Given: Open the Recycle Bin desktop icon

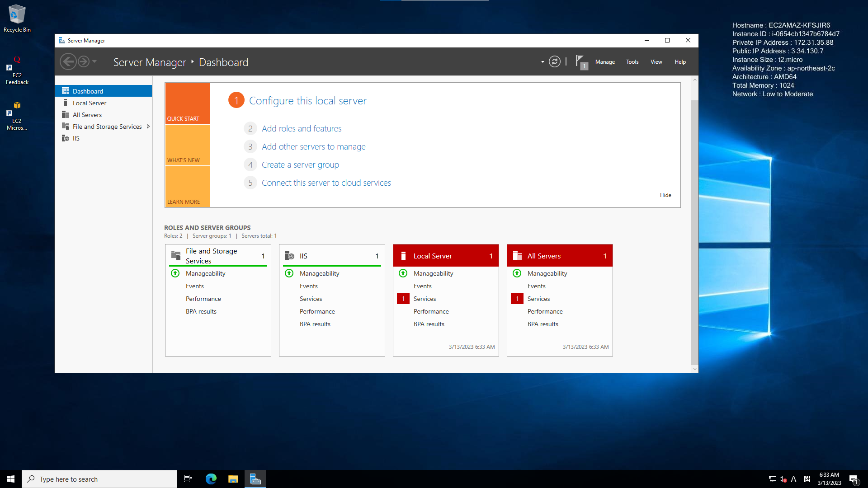Looking at the screenshot, I should coord(17,19).
